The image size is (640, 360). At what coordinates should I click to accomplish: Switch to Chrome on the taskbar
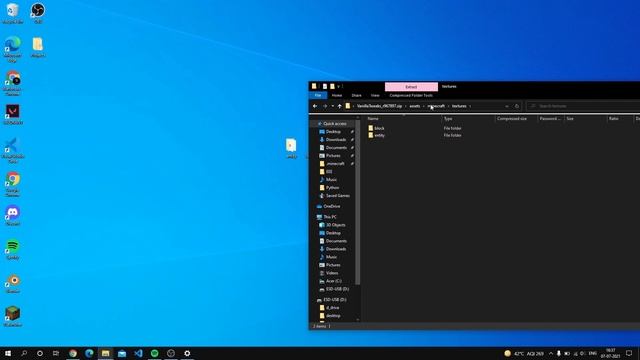[73, 353]
